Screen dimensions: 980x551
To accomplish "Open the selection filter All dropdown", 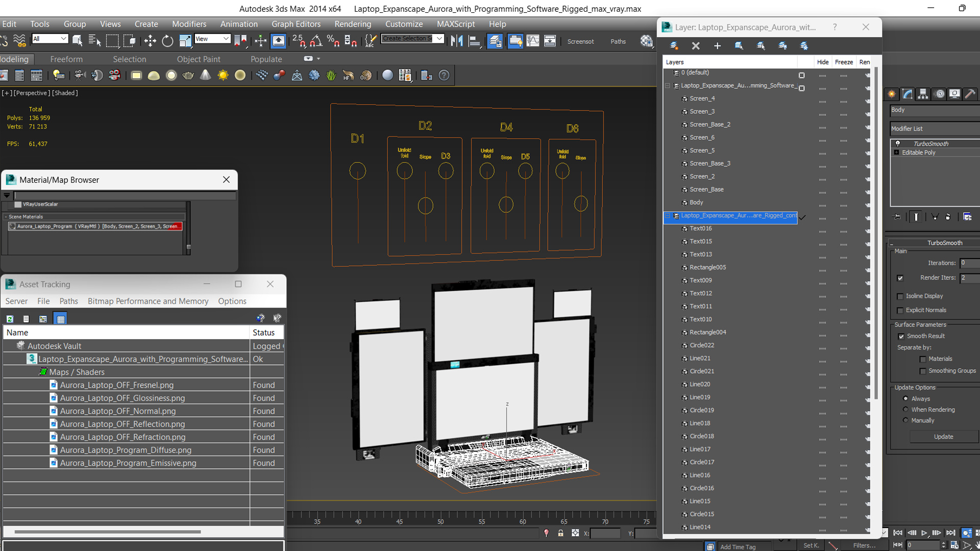I will tap(50, 39).
